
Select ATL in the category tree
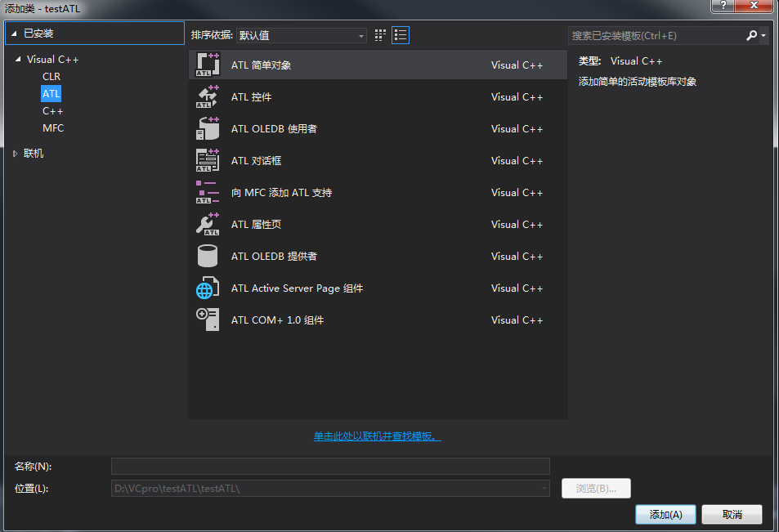click(51, 93)
